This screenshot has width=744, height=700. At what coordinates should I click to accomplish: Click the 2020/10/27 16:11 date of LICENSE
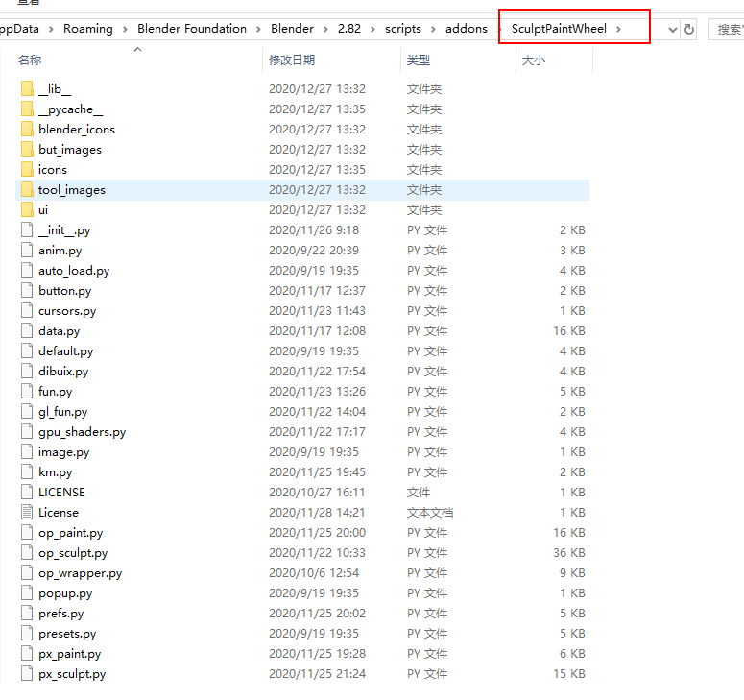coord(317,493)
